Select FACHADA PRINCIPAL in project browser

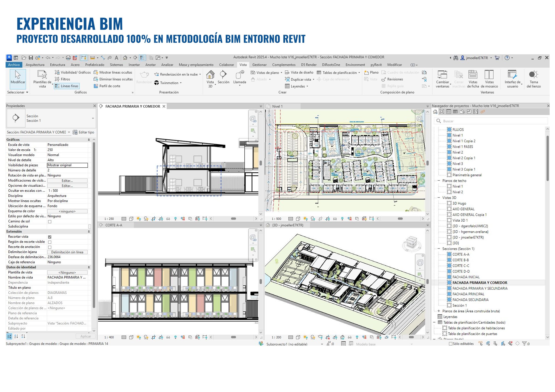(x=468, y=294)
